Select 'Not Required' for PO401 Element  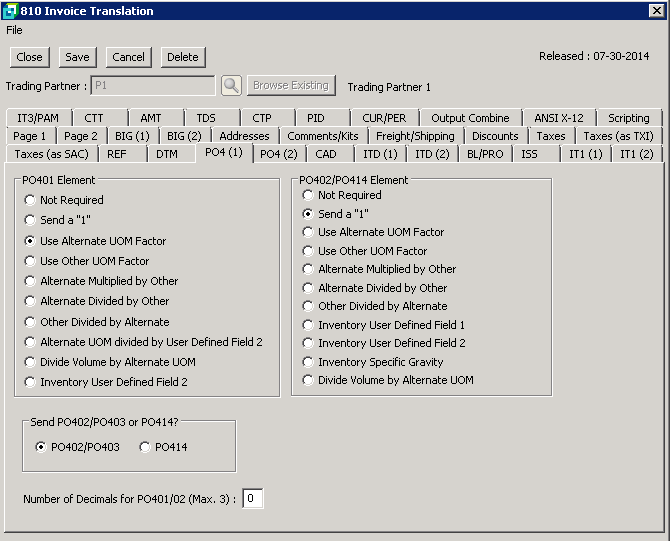(x=31, y=200)
